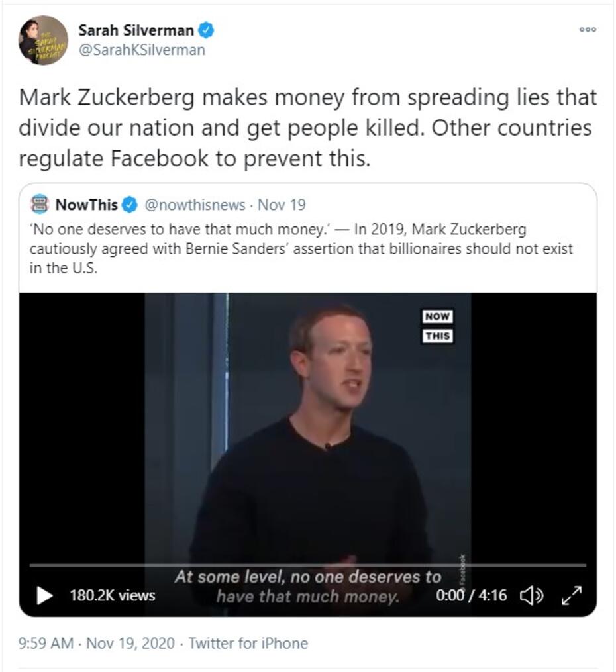Open the 9:59 AM Nov 19, 2020 timestamp
The image size is (616, 672).
(x=97, y=643)
